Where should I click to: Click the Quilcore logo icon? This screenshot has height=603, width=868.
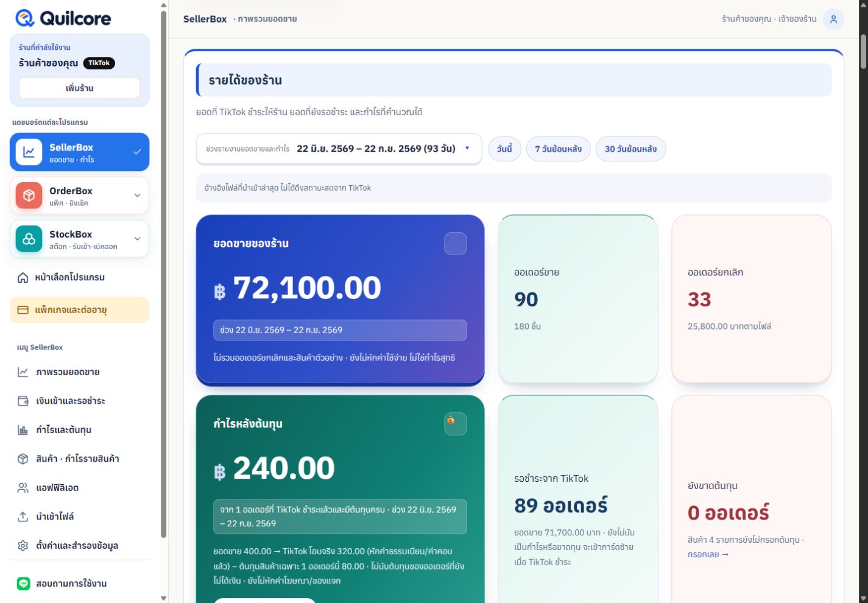[x=25, y=18]
